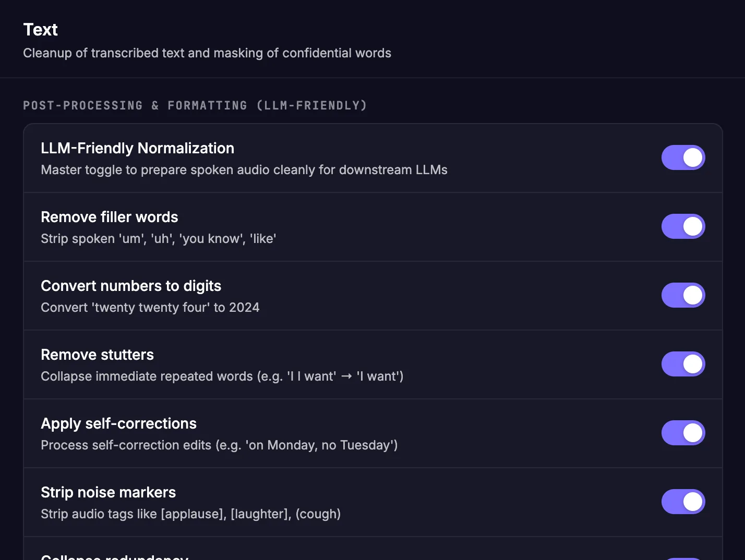
Task: Click 'Master toggle to prepare spoken audio' description
Action: click(x=244, y=170)
